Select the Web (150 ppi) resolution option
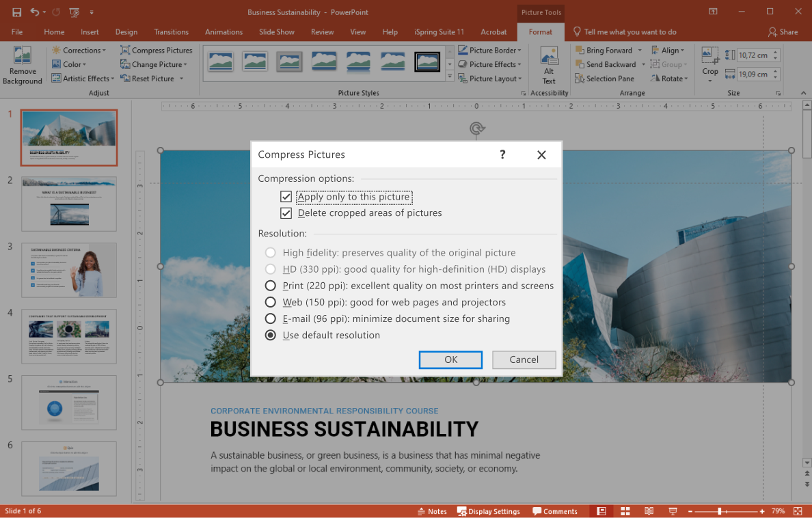The height and width of the screenshot is (518, 812). tap(270, 302)
